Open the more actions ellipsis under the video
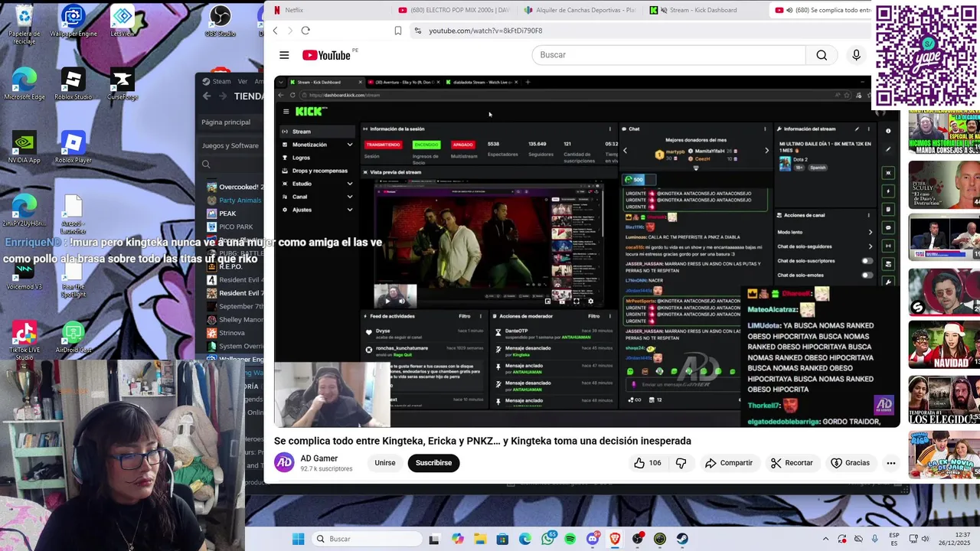 click(x=890, y=463)
